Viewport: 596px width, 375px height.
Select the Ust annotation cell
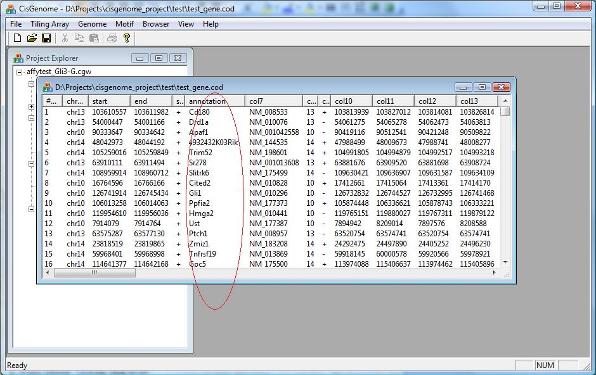point(194,223)
